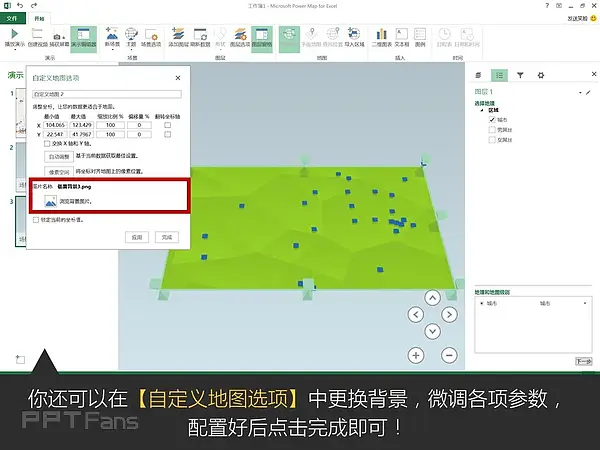Open the layer filter funnel icon
The height and width of the screenshot is (450, 600).
click(x=522, y=75)
